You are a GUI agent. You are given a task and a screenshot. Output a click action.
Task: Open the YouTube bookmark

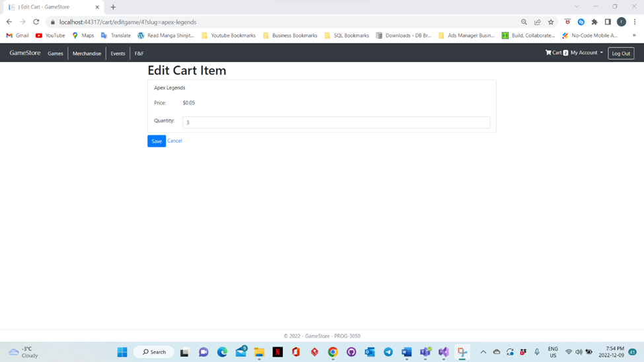click(50, 35)
